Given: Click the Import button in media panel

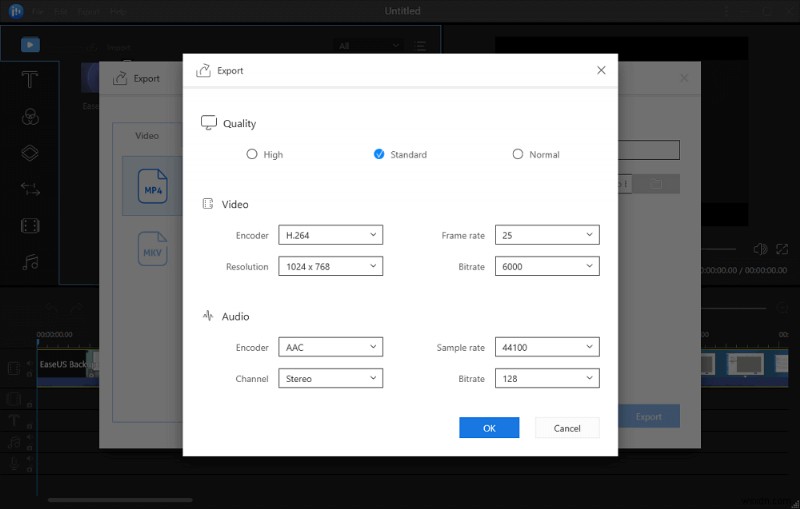Looking at the screenshot, I should pos(108,47).
